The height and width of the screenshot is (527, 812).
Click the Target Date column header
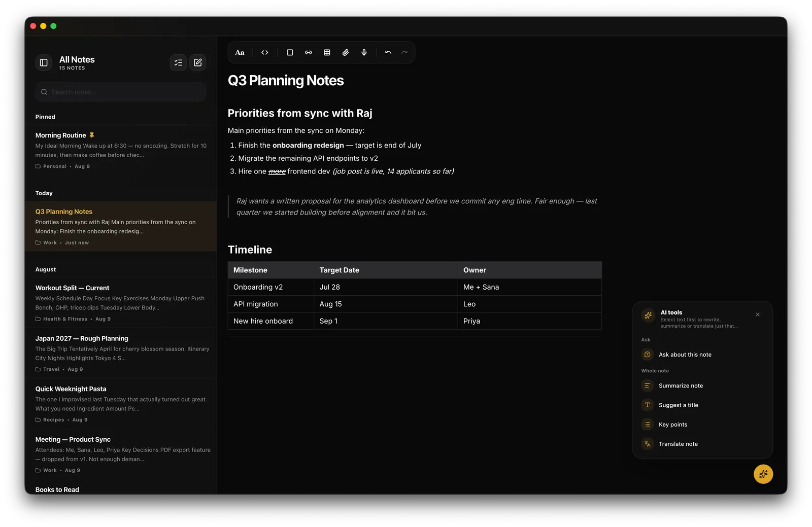[x=386, y=270]
